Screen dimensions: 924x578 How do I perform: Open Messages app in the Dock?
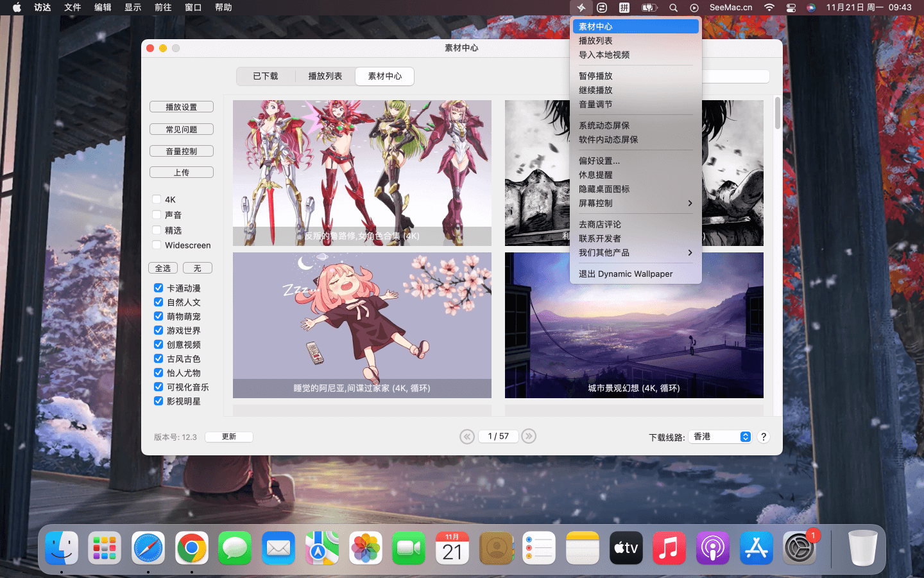click(235, 548)
